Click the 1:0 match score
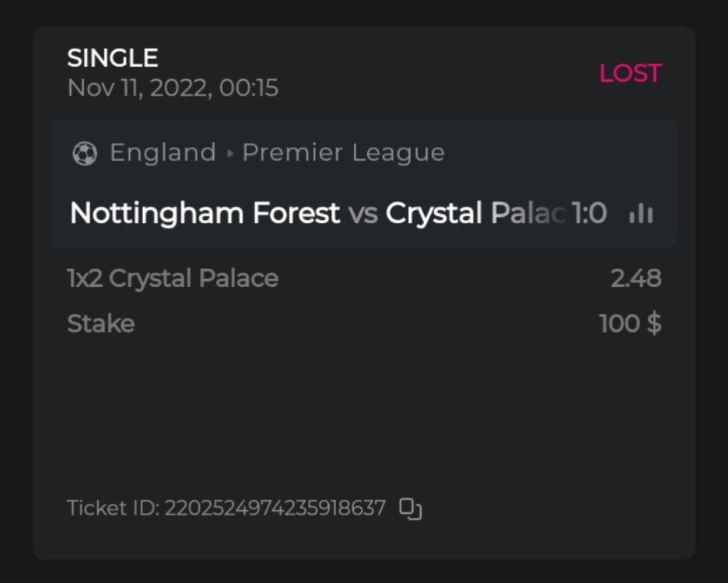The width and height of the screenshot is (728, 583). 589,213
